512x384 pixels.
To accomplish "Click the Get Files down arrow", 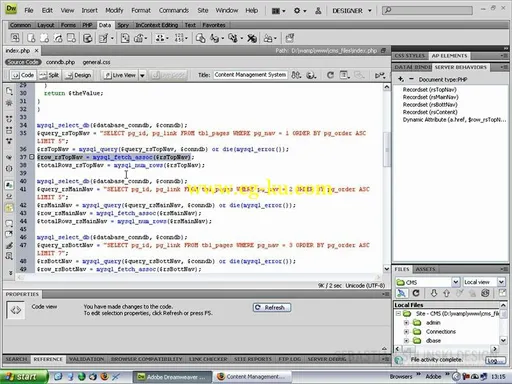I will 433,293.
